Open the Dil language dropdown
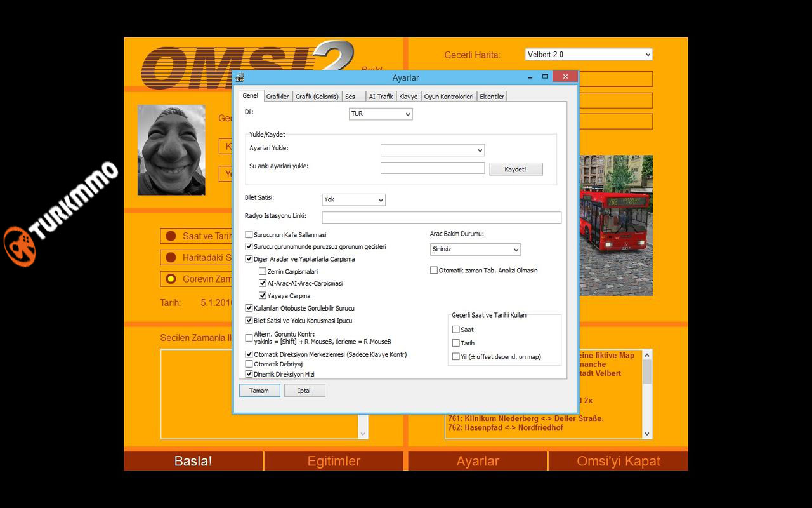Image resolution: width=812 pixels, height=508 pixels. pos(381,114)
